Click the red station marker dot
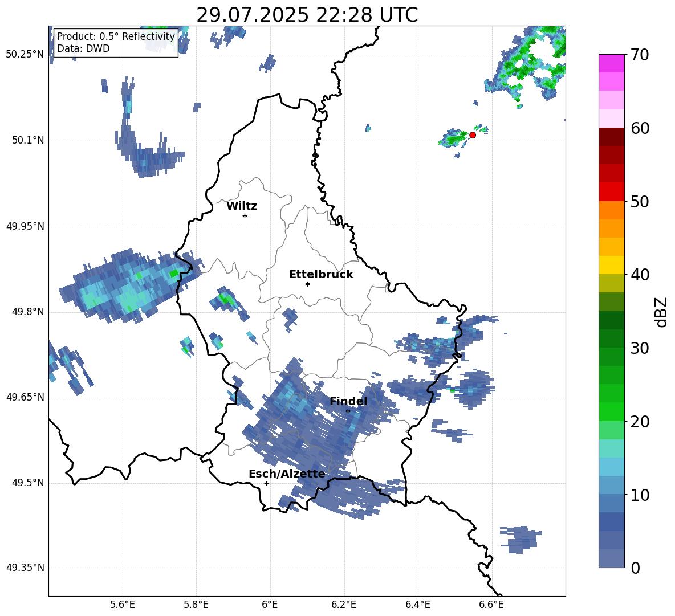Viewport: 675px width, 616px height. click(472, 135)
